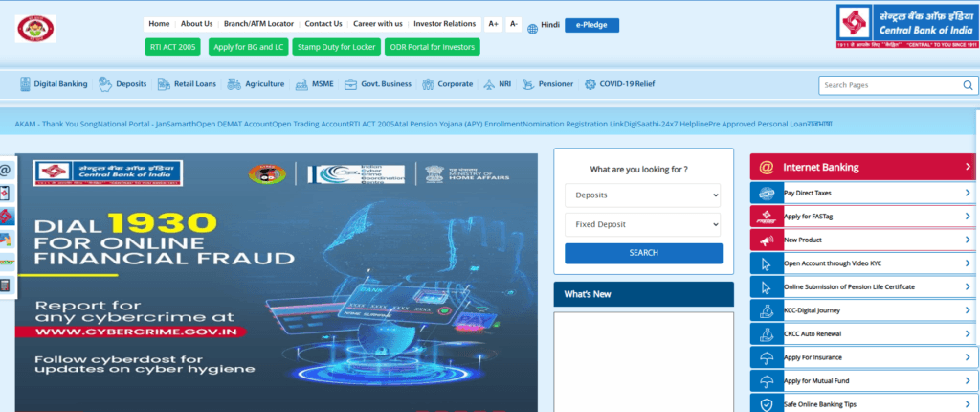
Task: Click the MSME factory icon
Action: pos(301,84)
